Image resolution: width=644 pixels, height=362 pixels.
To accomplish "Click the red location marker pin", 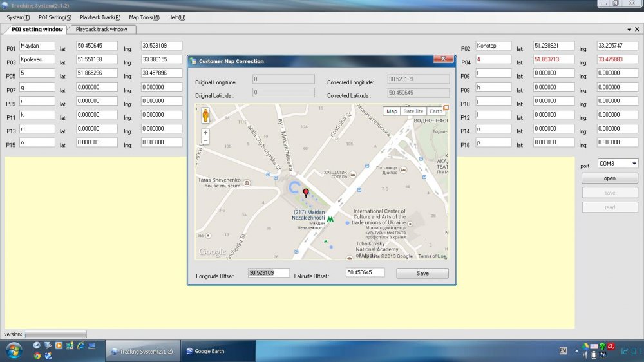I will pyautogui.click(x=306, y=193).
